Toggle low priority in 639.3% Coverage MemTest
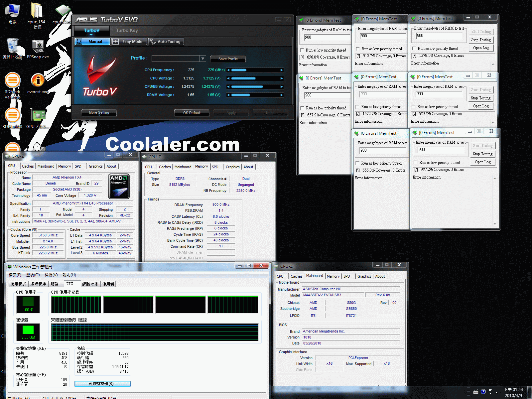Image resolution: width=532 pixels, height=399 pixels. [x=414, y=107]
